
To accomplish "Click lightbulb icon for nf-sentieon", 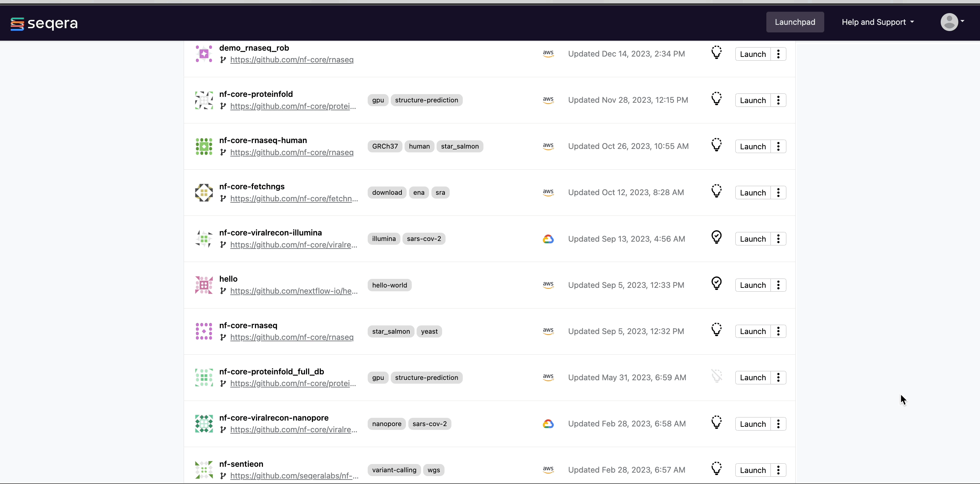I will [x=716, y=469].
